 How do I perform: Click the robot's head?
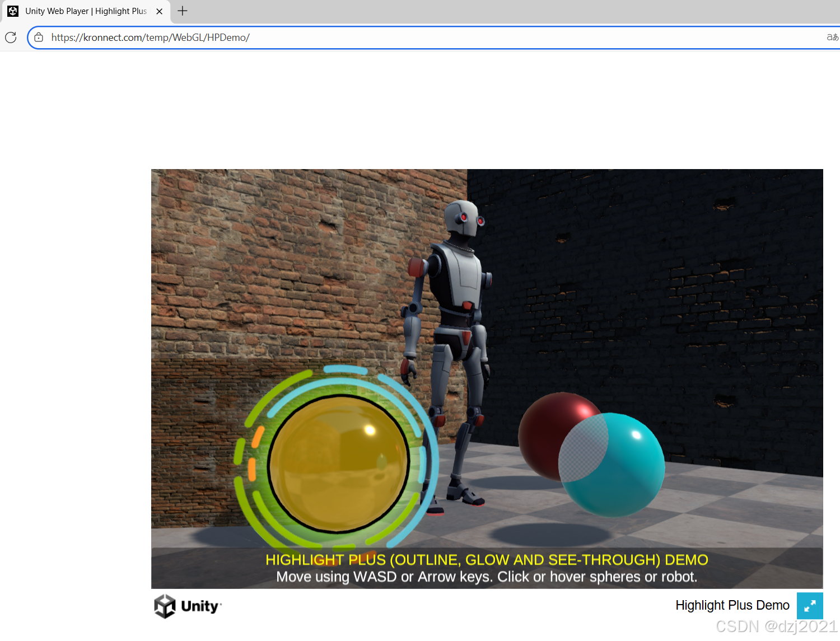click(x=461, y=218)
